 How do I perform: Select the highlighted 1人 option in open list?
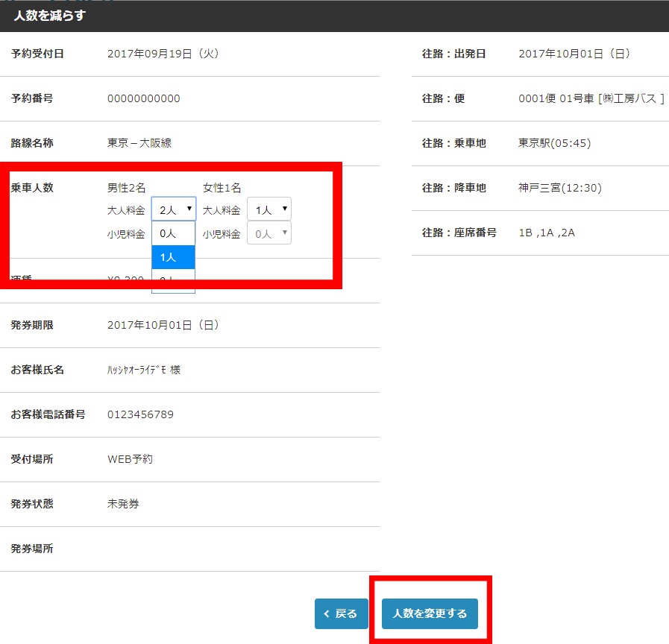pyautogui.click(x=173, y=257)
